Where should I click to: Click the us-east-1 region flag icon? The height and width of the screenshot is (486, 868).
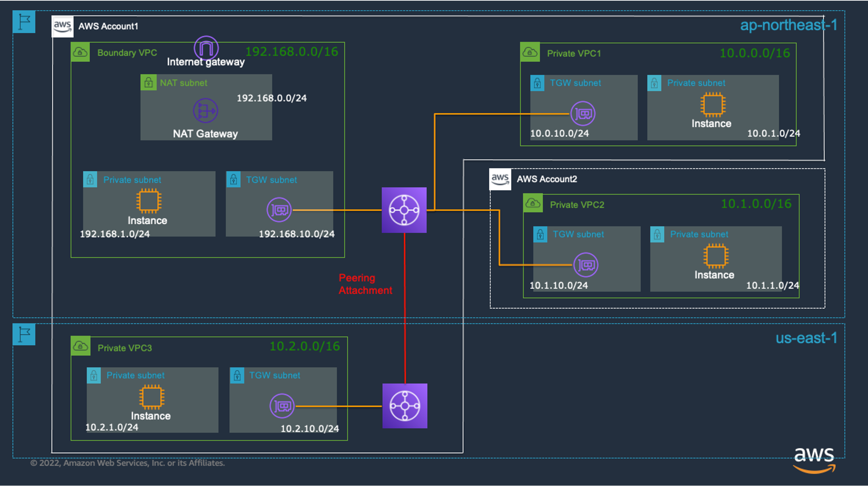point(24,334)
